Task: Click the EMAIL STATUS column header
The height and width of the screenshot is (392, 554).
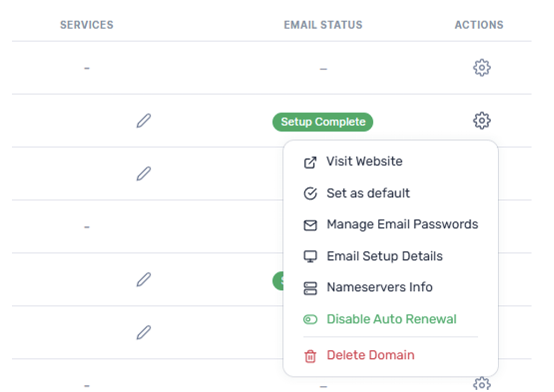Action: [x=323, y=25]
